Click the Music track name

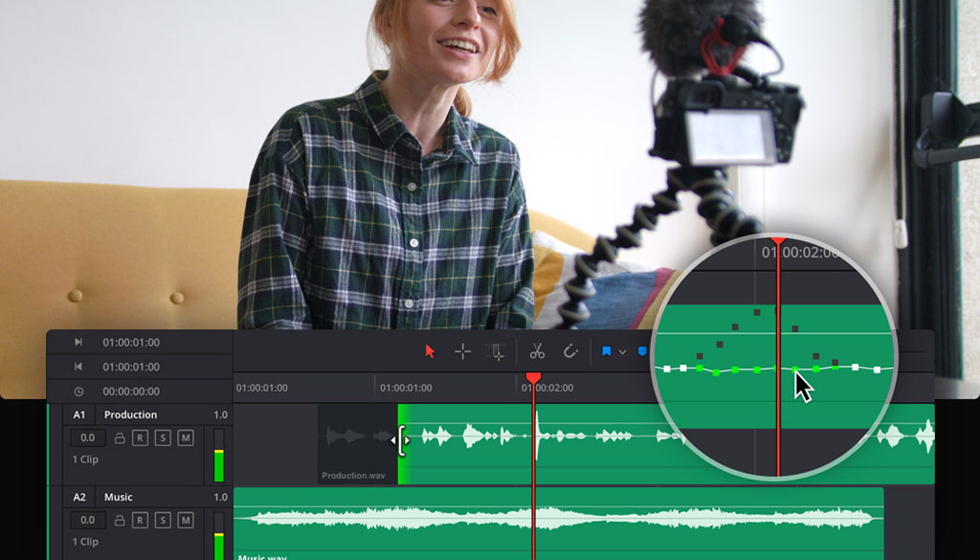point(118,497)
